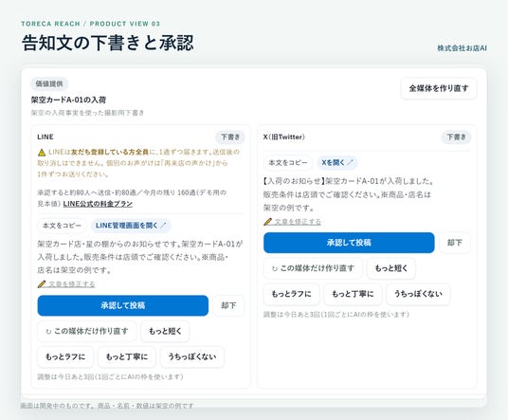Screen dimensions: 508x420
Task: Open the LINE公式の料金プラン link
Action: pyautogui.click(x=98, y=204)
